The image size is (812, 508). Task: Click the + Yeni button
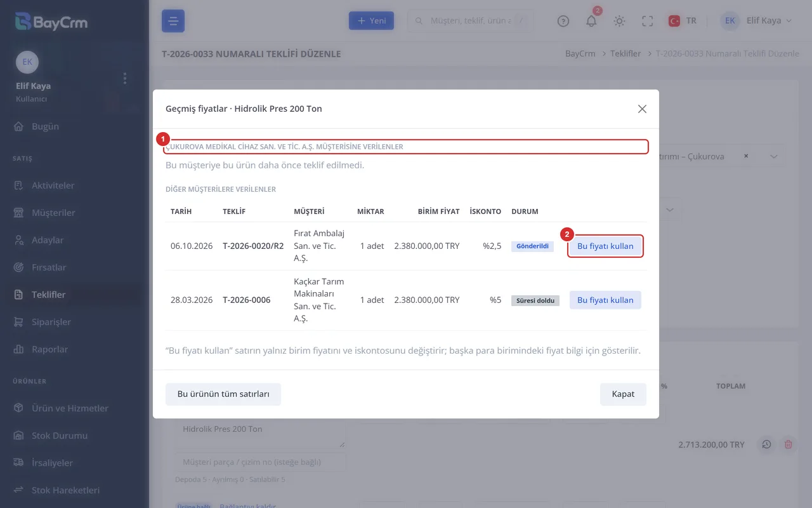pos(371,21)
